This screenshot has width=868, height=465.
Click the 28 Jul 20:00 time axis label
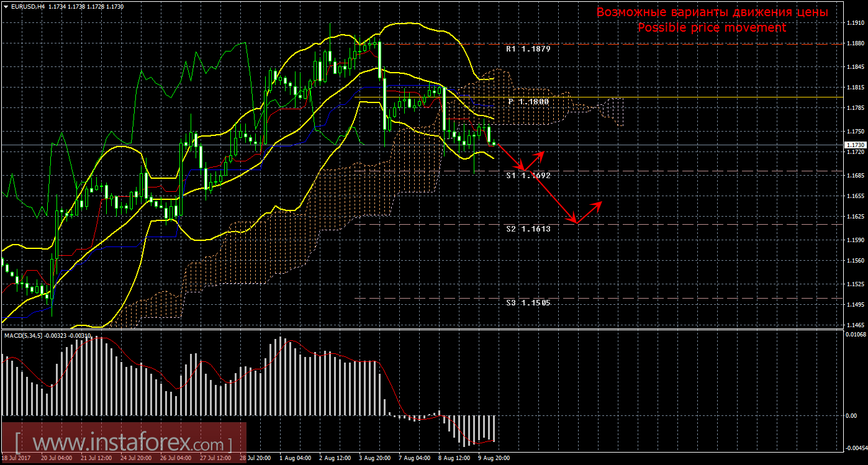pyautogui.click(x=255, y=459)
